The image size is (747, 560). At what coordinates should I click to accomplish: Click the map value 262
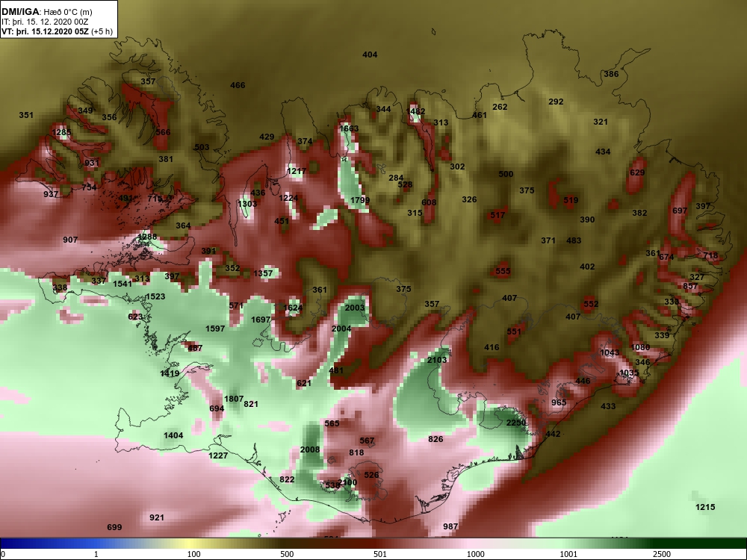500,107
